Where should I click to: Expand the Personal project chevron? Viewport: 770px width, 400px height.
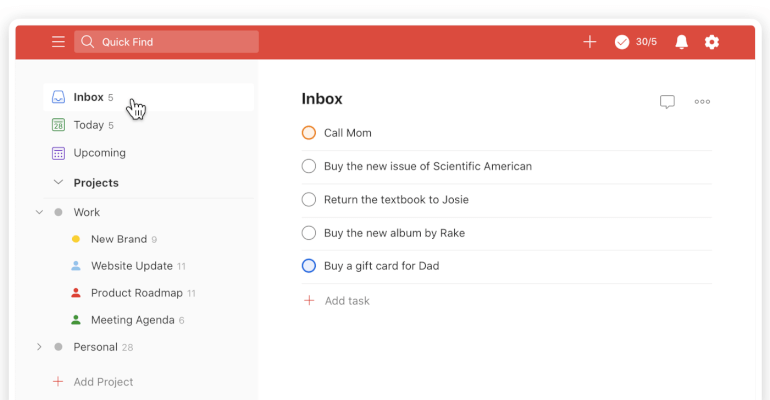(39, 347)
